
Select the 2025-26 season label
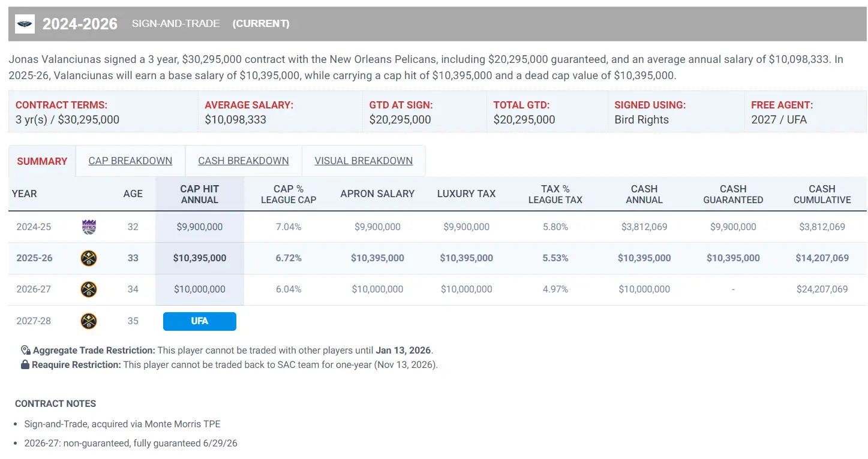coord(34,258)
